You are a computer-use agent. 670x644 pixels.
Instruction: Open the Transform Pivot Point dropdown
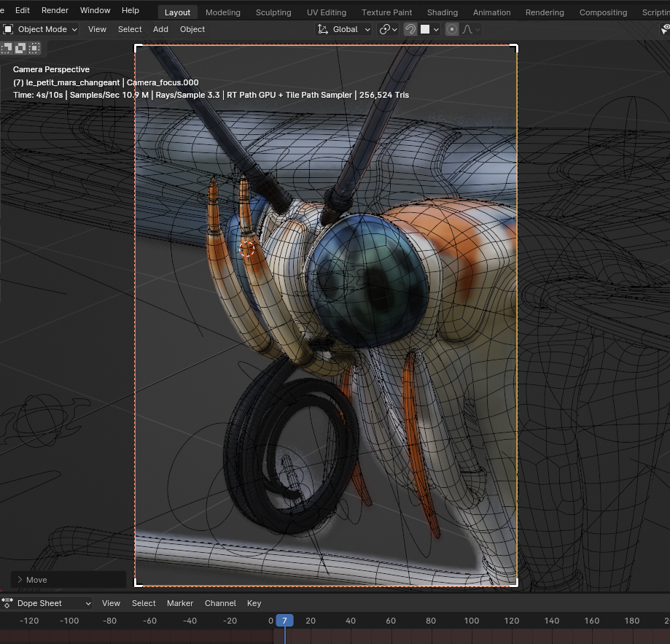coord(388,29)
